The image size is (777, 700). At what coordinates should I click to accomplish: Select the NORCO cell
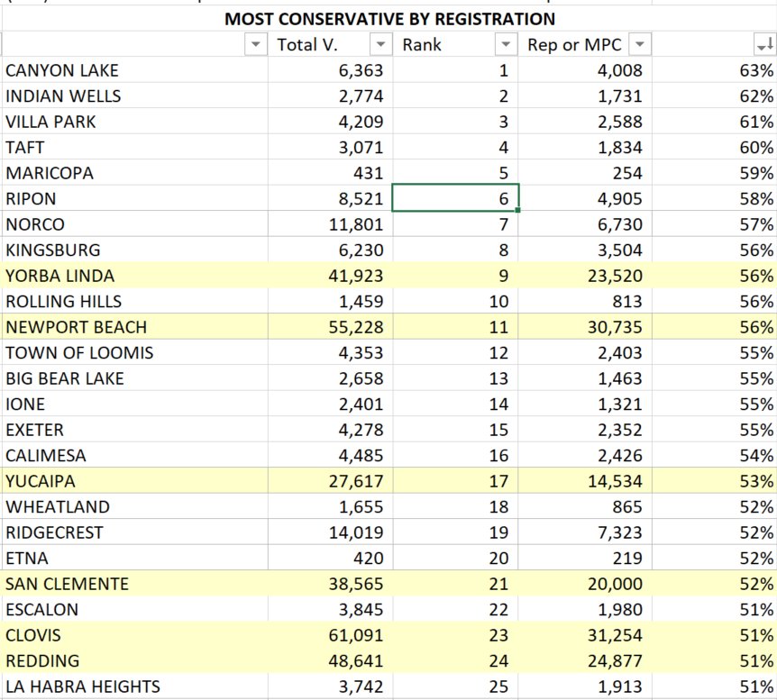(x=135, y=224)
